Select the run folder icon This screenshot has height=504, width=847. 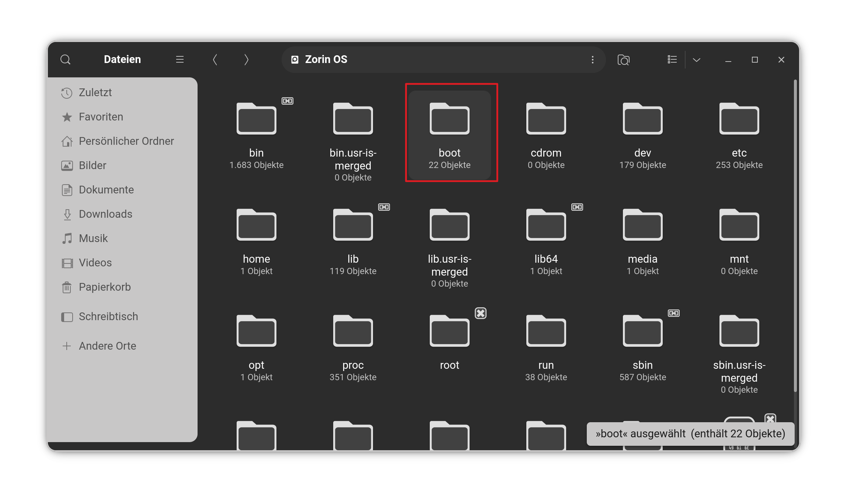(546, 331)
